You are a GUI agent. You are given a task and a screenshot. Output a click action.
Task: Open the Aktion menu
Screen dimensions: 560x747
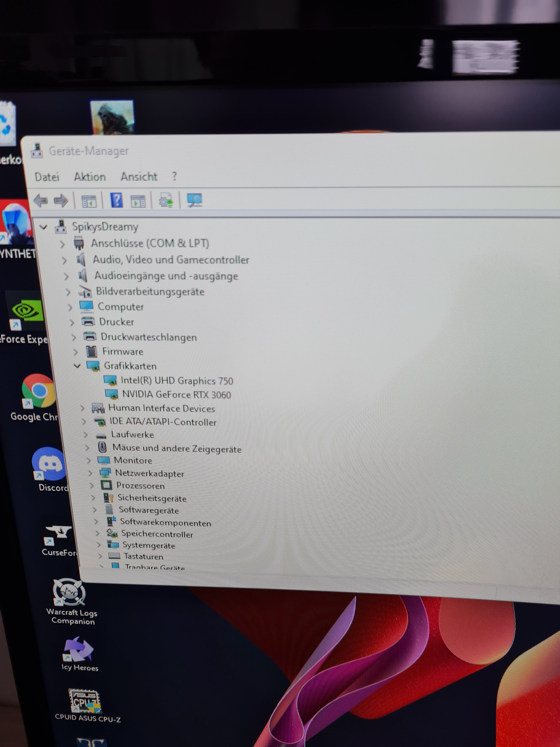point(90,177)
